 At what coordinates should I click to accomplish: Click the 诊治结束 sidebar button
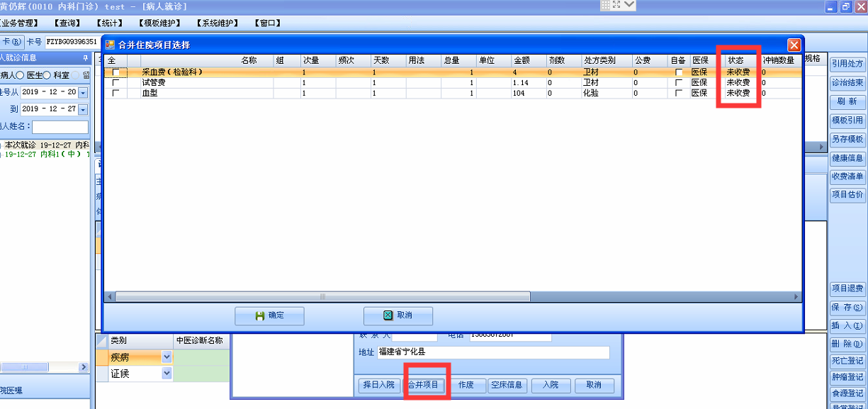pyautogui.click(x=847, y=83)
